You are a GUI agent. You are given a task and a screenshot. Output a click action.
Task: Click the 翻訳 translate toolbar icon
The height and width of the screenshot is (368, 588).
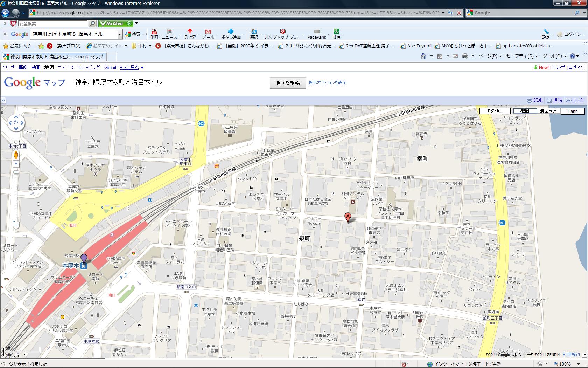click(x=254, y=34)
